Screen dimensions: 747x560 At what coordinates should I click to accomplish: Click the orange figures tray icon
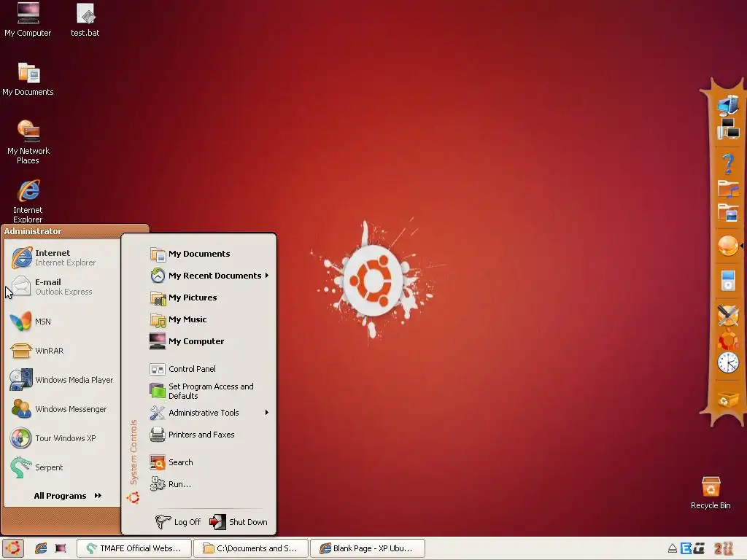click(723, 548)
